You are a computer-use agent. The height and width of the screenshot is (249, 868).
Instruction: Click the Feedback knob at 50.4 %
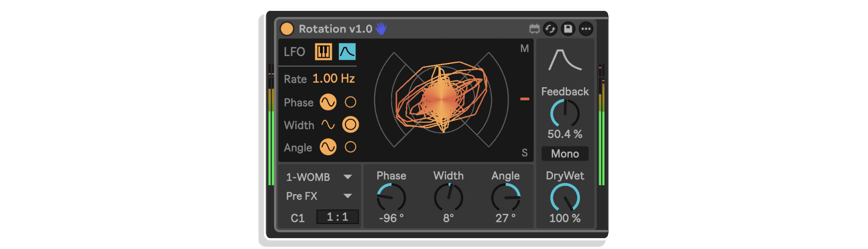click(565, 113)
